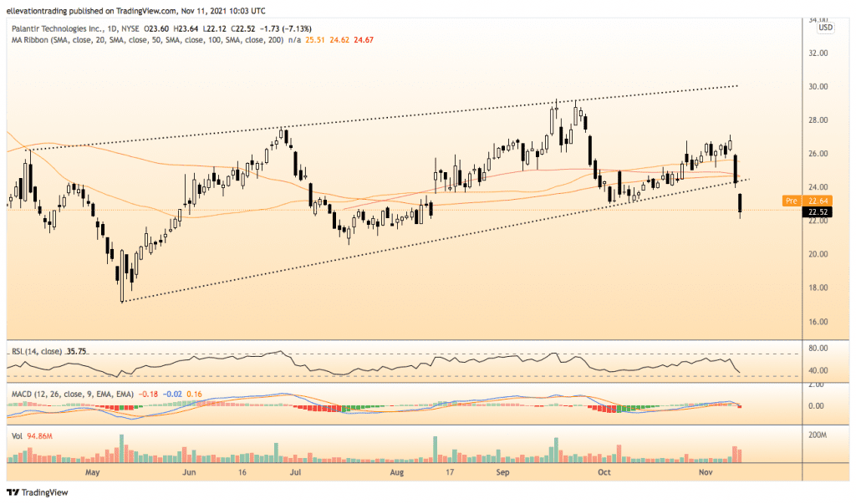Click the Aug label on time axis
The height and width of the screenshot is (504, 856).
tap(397, 472)
